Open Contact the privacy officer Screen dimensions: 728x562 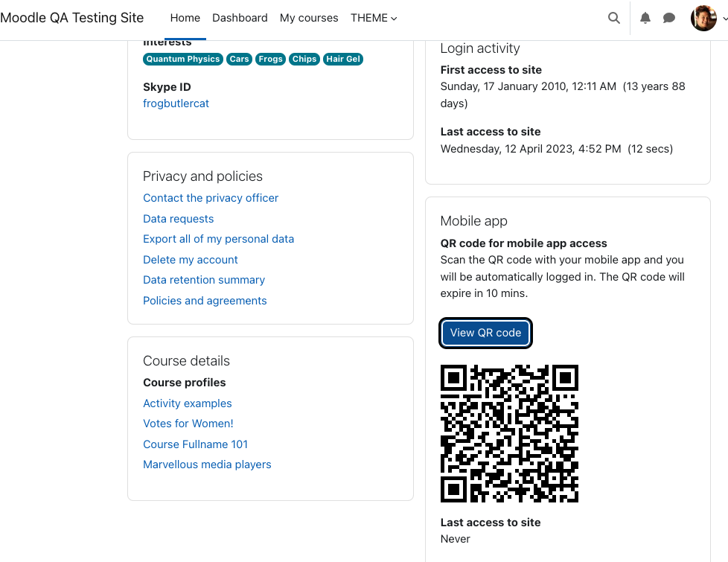point(211,198)
